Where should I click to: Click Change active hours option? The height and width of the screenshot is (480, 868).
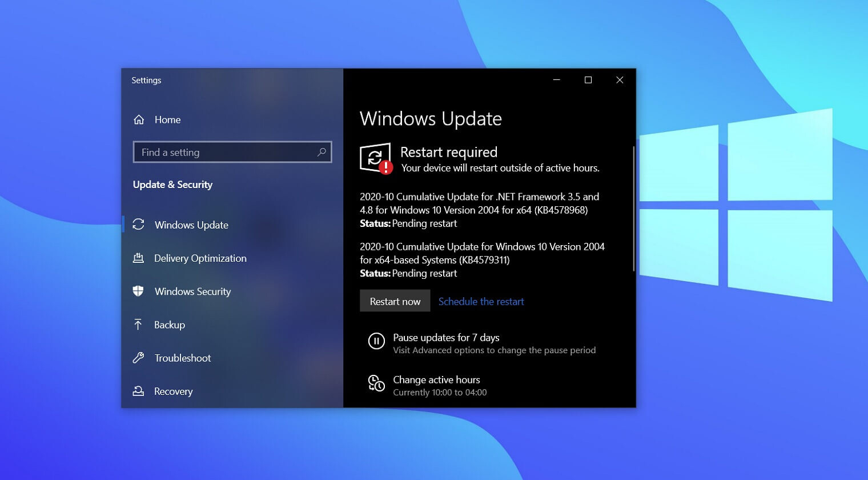tap(436, 379)
